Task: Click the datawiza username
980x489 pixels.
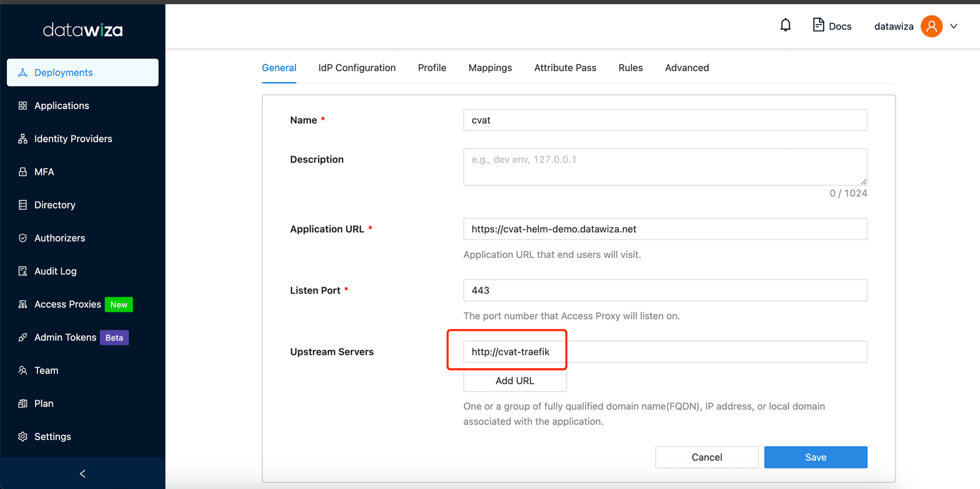Action: pos(894,26)
